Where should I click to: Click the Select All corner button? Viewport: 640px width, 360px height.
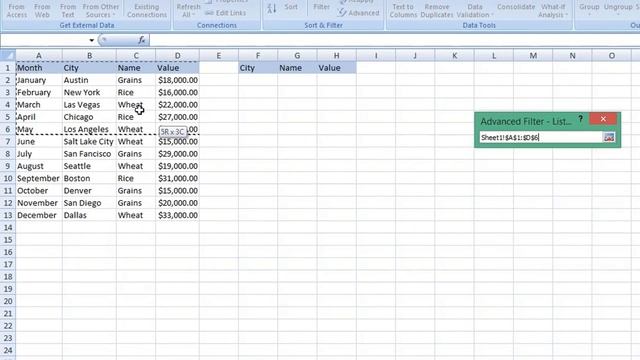click(8, 56)
